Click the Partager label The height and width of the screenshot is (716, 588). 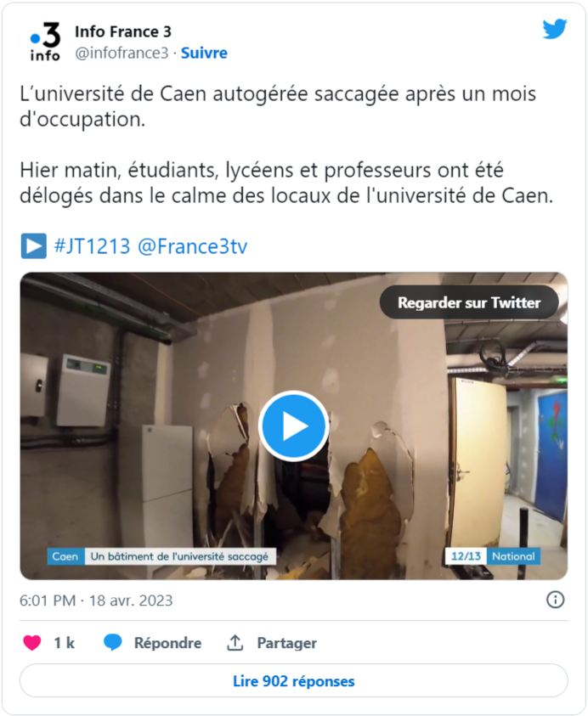click(x=287, y=643)
